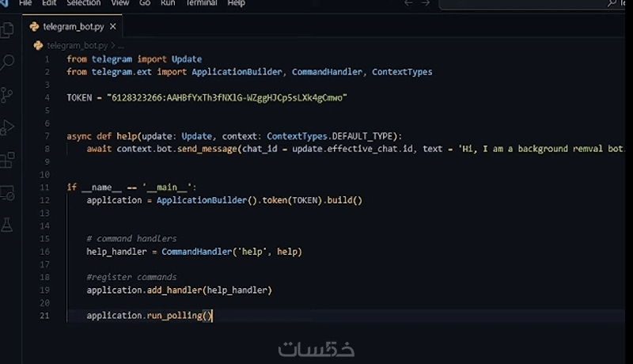Open the Run menu
Image resolution: width=633 pixels, height=364 pixels.
[168, 3]
